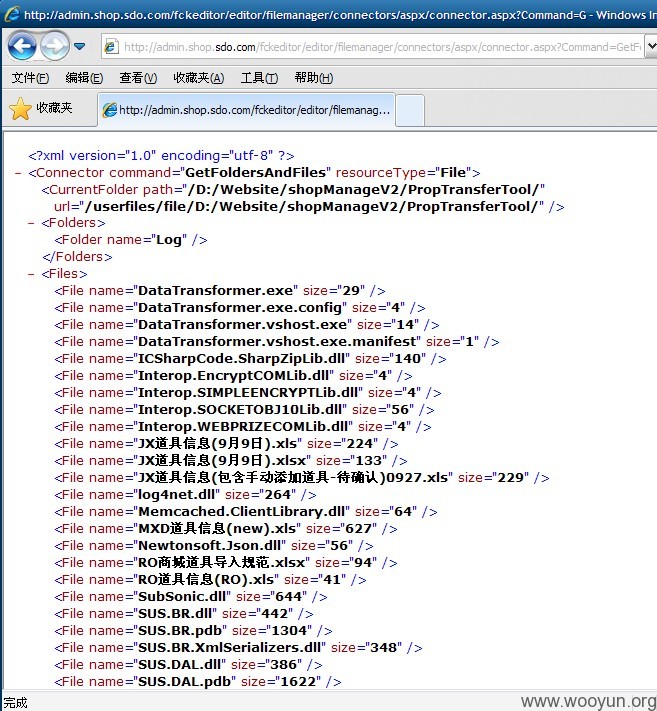Open the 帮助(H) menu
The height and width of the screenshot is (711, 657).
pos(313,78)
